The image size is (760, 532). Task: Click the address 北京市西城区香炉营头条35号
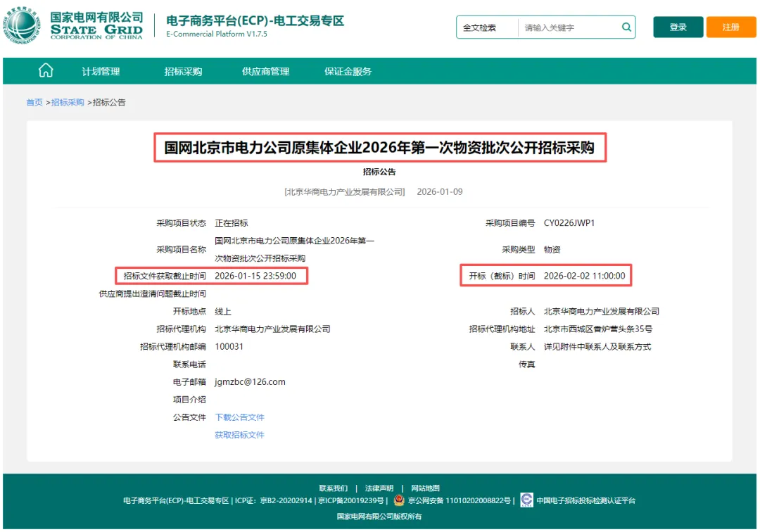598,329
